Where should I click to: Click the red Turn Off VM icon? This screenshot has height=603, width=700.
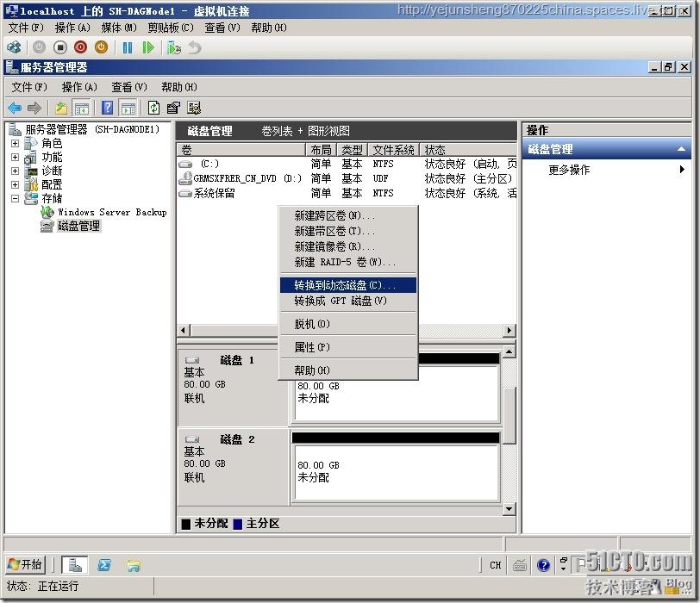[x=80, y=47]
